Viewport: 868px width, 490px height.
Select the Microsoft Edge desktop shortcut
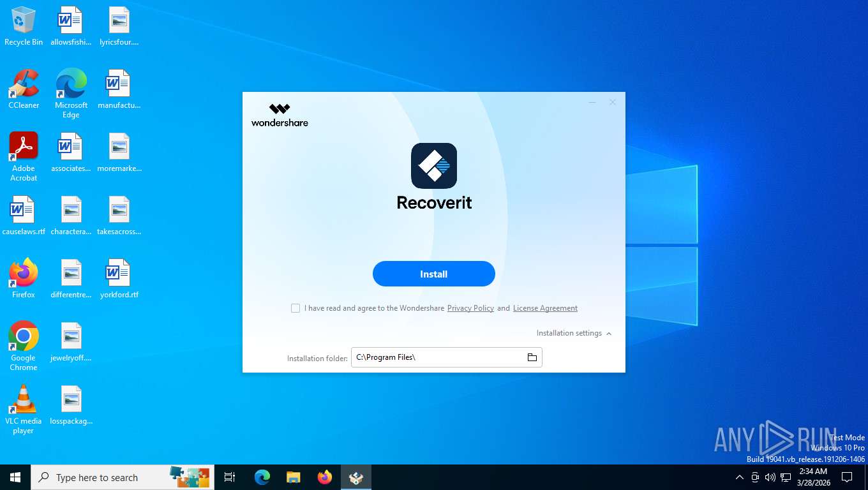[71, 94]
